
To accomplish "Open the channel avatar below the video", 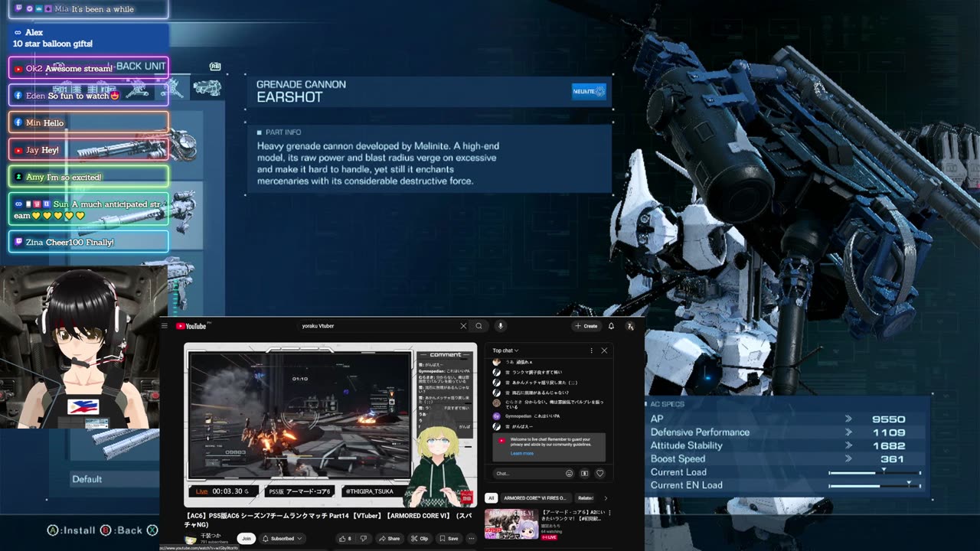I will [191, 540].
